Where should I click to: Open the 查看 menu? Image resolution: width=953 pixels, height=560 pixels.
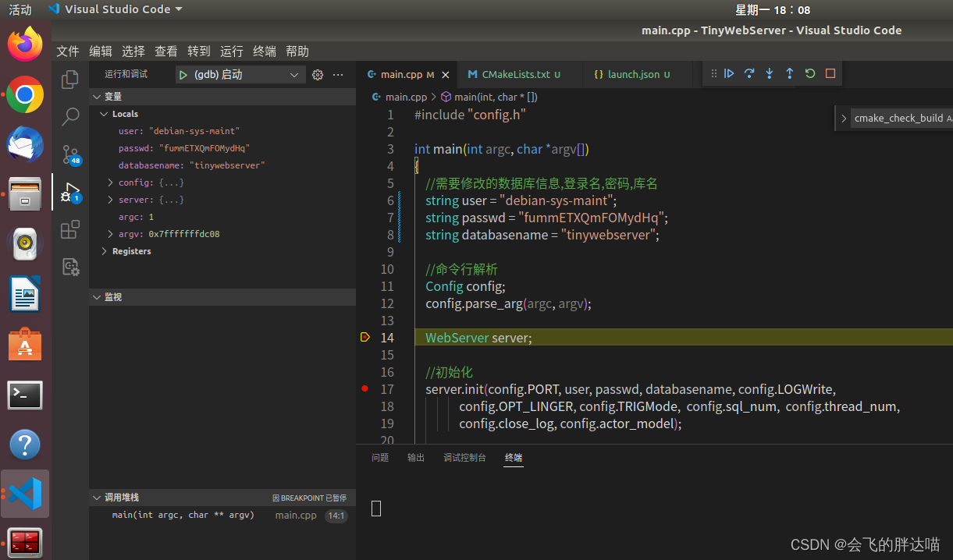click(x=166, y=51)
